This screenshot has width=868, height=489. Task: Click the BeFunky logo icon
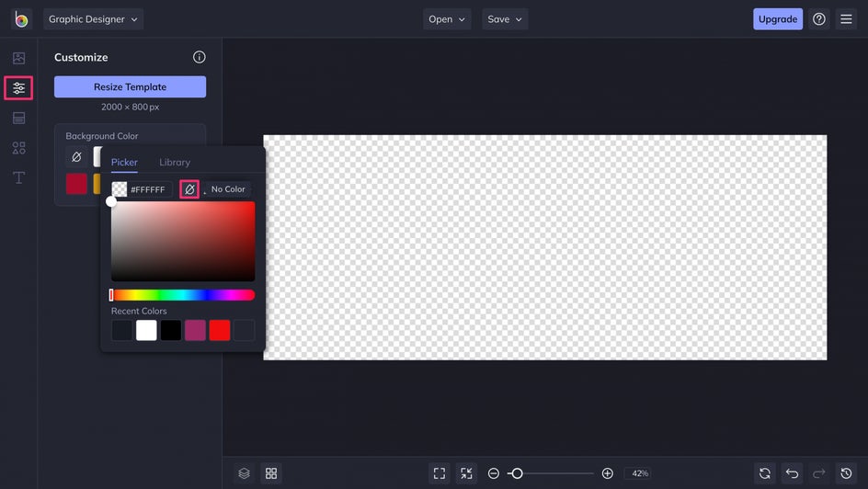pos(21,19)
